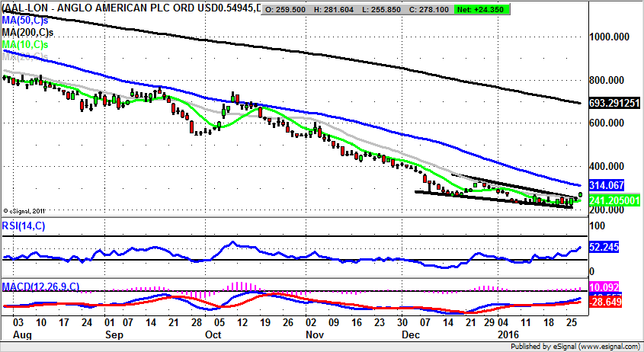Image resolution: width=644 pixels, height=352 pixels.
Task: Click the High 281.604 value field
Action: [343, 9]
